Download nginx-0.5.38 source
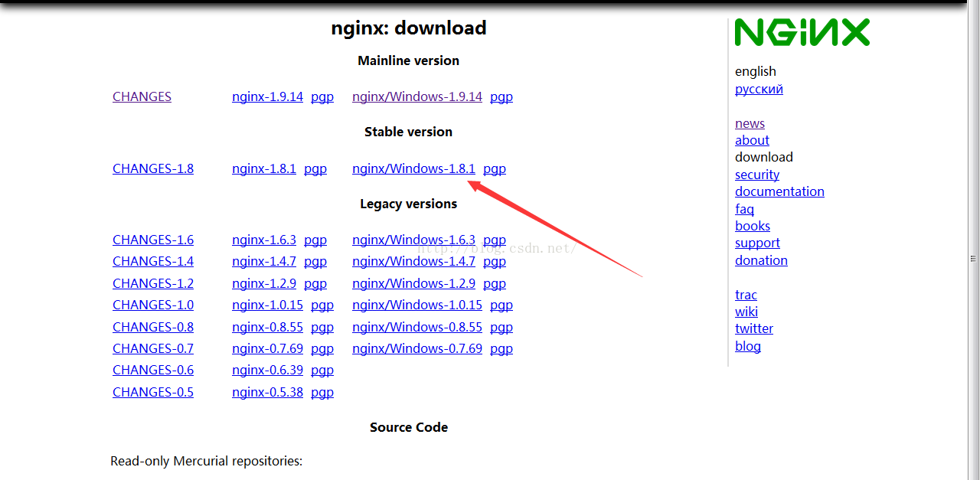 click(x=267, y=392)
